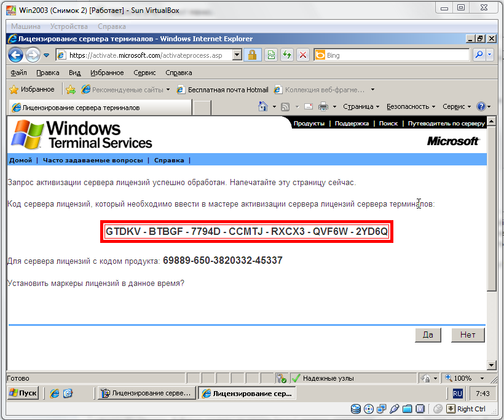Open the Сервис menu in menu bar
504x420 pixels.
click(144, 73)
